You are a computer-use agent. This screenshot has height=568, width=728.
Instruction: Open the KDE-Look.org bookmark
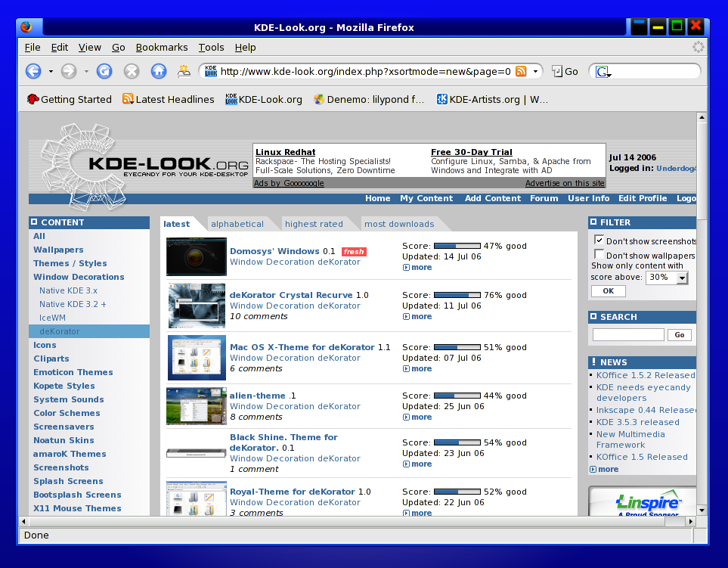[x=264, y=99]
